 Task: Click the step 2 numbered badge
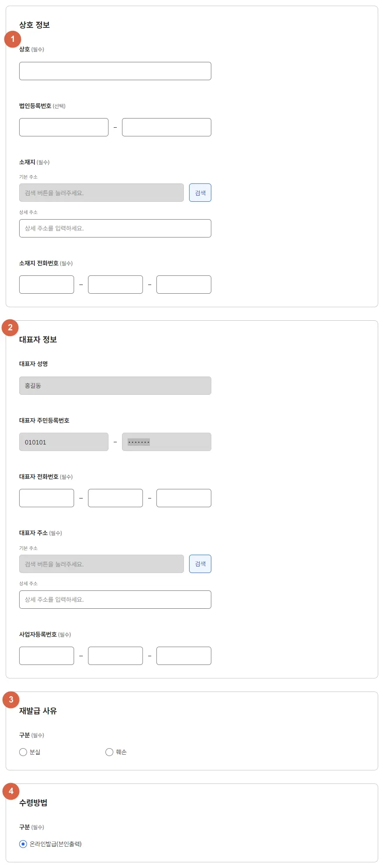click(10, 328)
